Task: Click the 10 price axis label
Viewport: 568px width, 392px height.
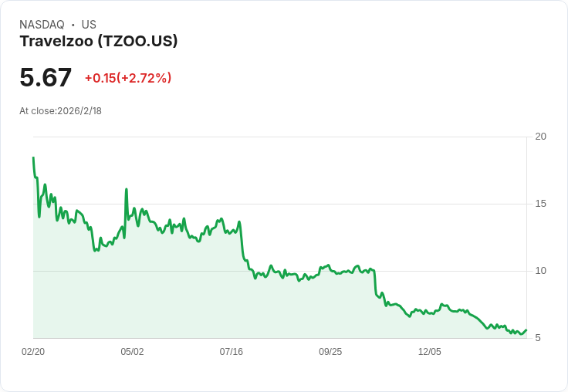Action: (540, 271)
